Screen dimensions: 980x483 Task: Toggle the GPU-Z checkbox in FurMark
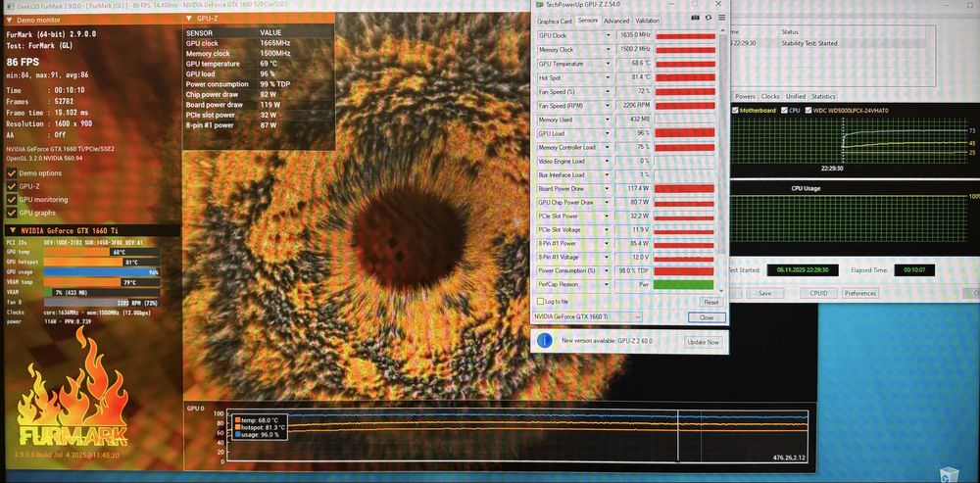11,186
